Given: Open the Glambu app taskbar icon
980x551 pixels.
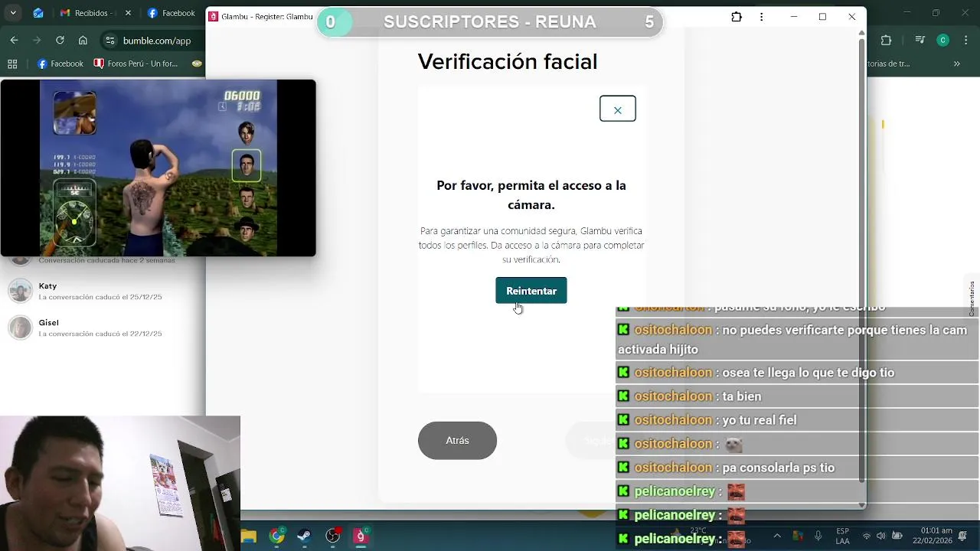Looking at the screenshot, I should (361, 536).
